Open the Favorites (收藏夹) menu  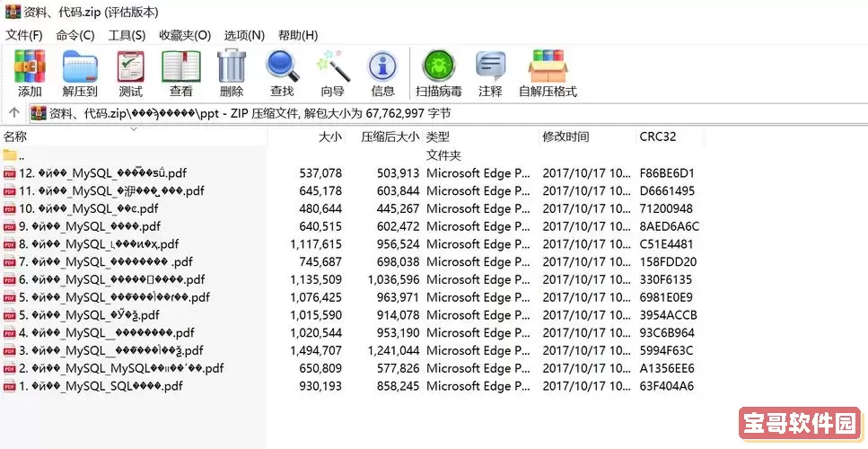pyautogui.click(x=185, y=35)
